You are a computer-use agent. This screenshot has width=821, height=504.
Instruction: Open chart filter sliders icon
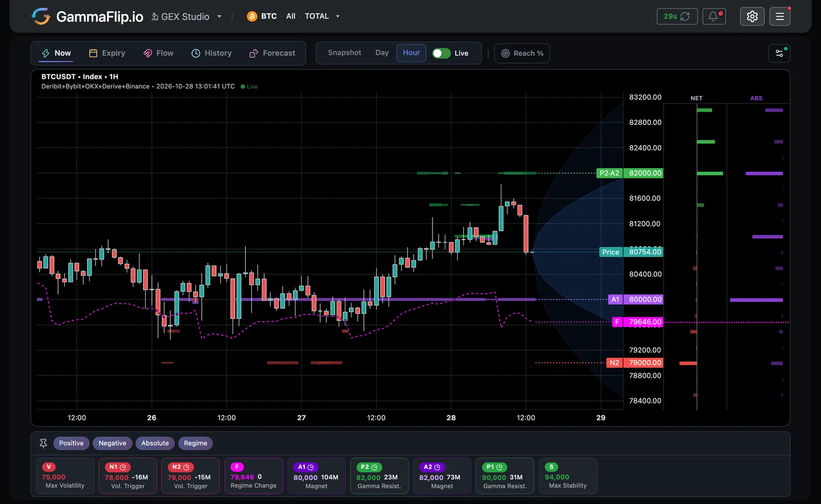(779, 53)
